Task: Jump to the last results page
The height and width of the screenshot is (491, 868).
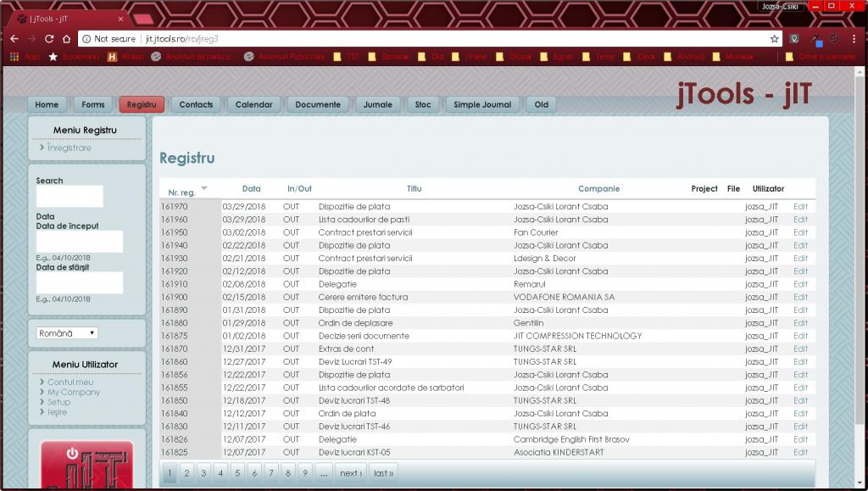Action: tap(383, 473)
